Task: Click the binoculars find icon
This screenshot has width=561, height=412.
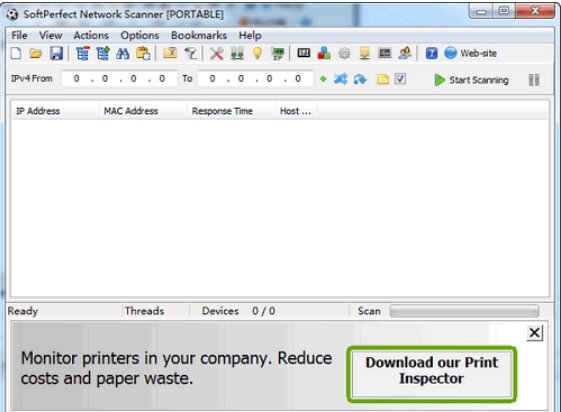Action: pos(122,54)
